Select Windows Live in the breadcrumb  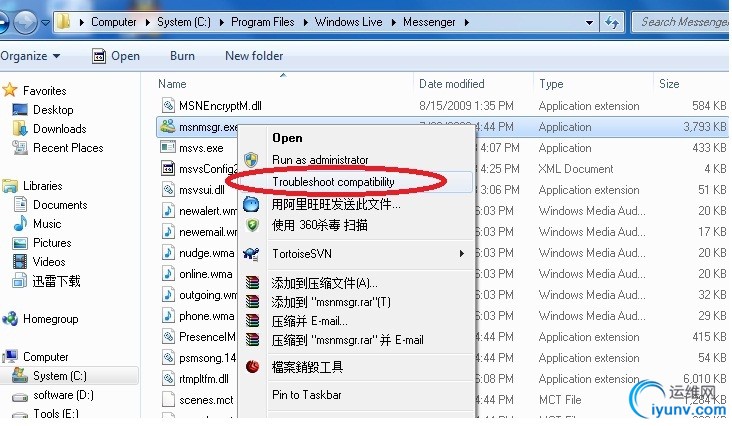(349, 22)
